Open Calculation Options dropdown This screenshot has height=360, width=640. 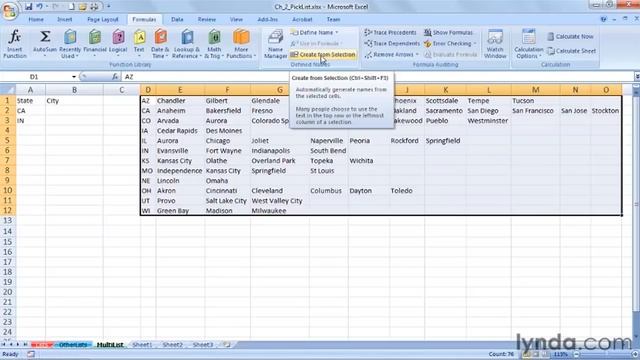coord(529,44)
